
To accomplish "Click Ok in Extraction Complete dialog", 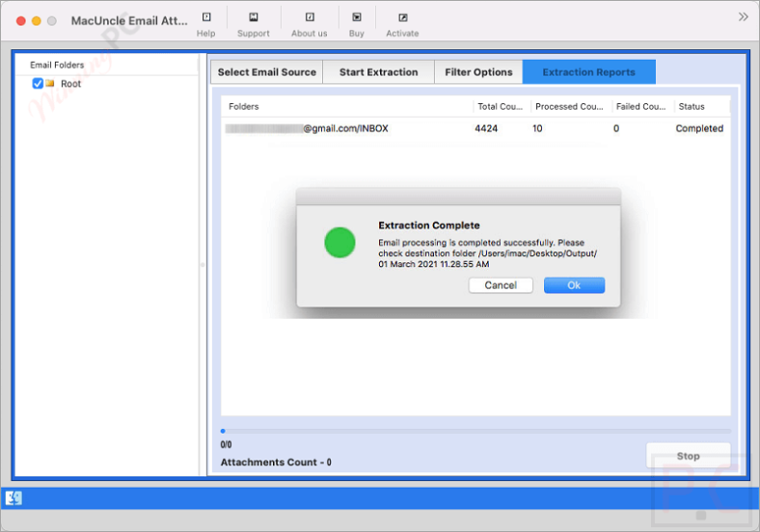I will 574,285.
